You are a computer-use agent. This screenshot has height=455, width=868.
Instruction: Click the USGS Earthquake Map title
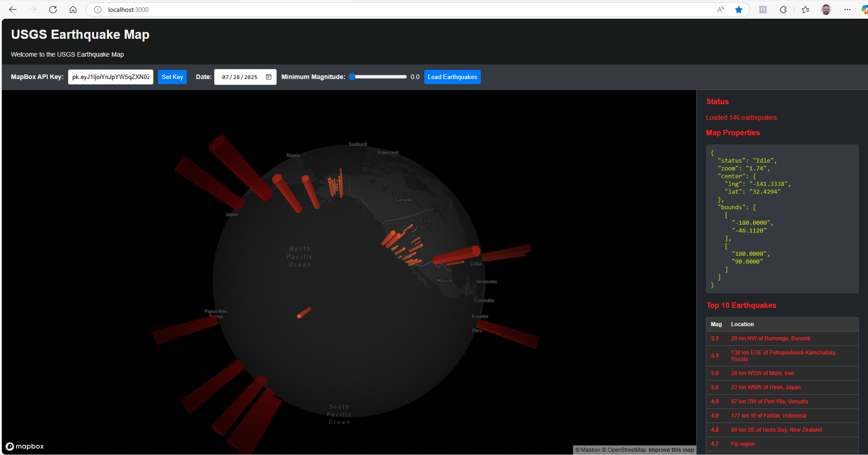click(x=80, y=34)
